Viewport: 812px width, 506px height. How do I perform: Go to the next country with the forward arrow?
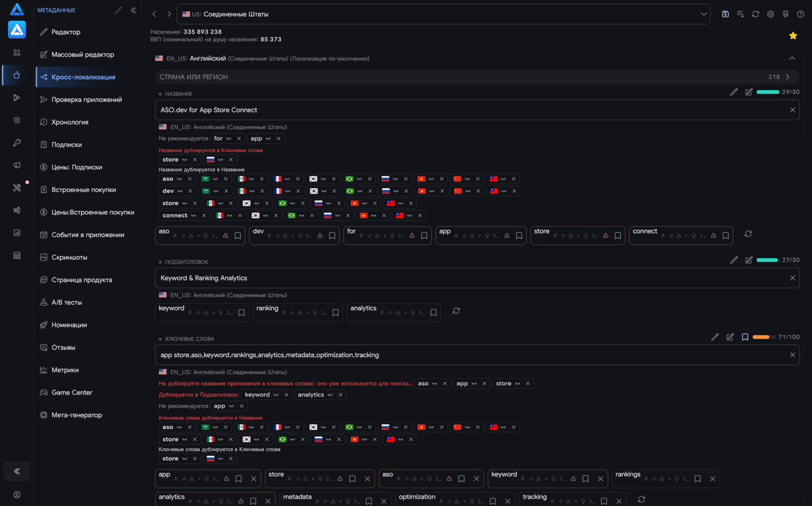pyautogui.click(x=169, y=14)
